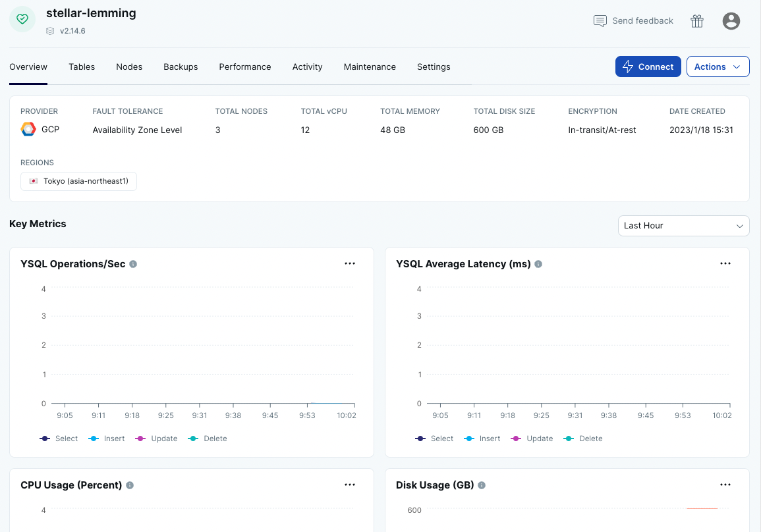Open three-dot menu on YSQL Operations/Sec chart
761x532 pixels.
click(x=350, y=263)
